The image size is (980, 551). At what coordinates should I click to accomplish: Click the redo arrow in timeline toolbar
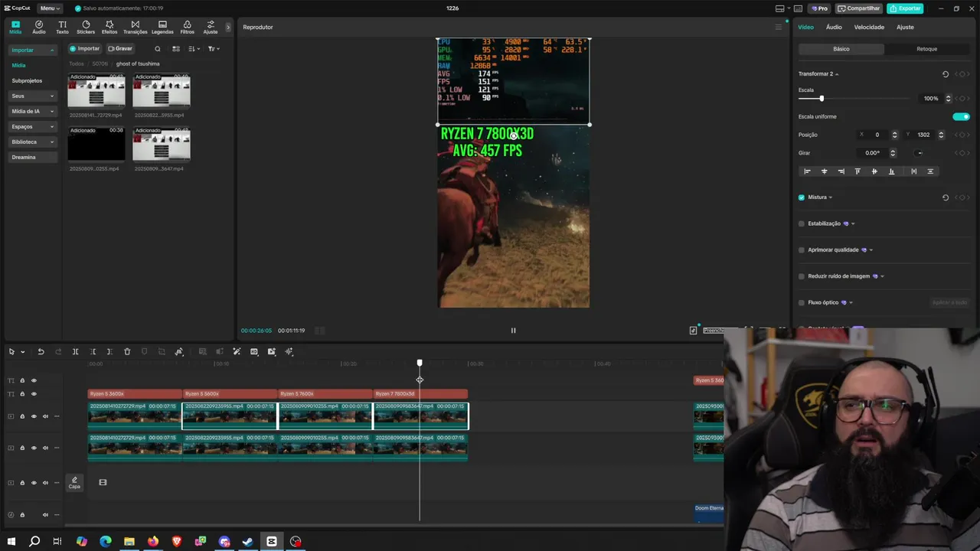point(58,352)
